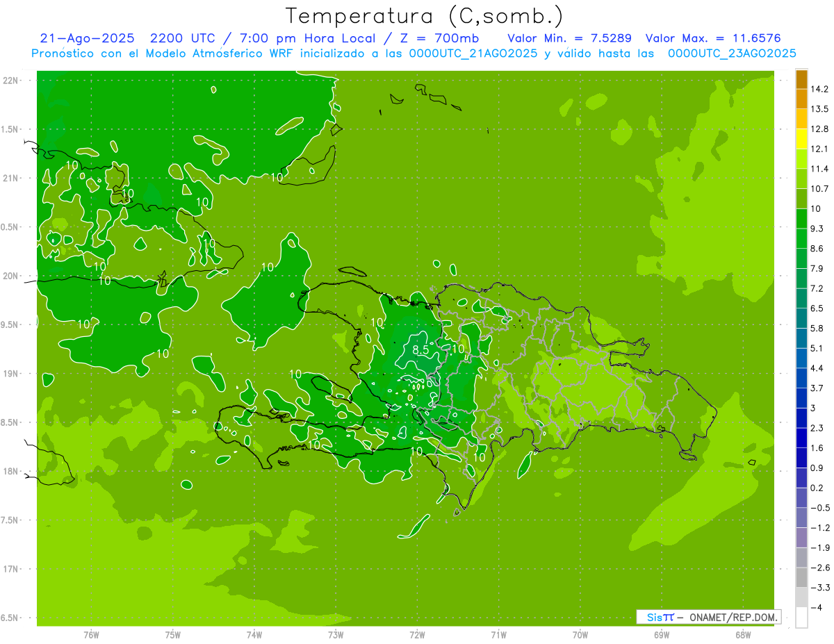
Task: Select the "Valor Min. = 7.5289" value
Action: (570, 38)
